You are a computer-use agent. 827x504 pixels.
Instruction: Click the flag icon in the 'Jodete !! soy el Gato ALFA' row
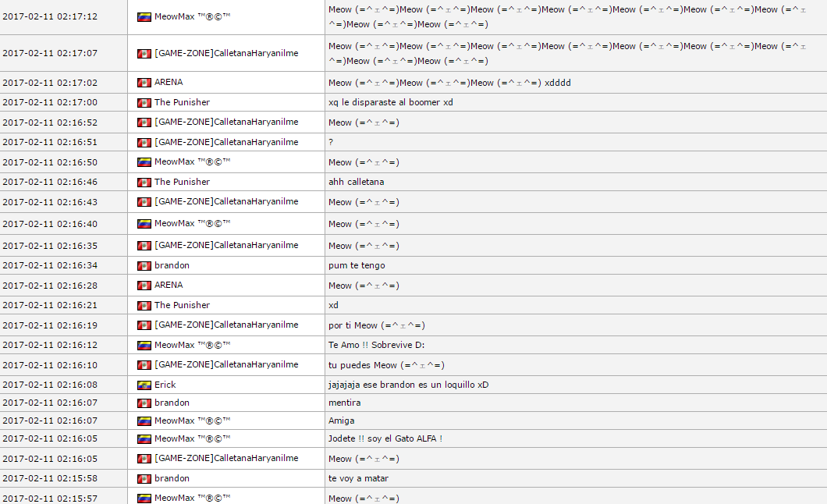pos(144,439)
